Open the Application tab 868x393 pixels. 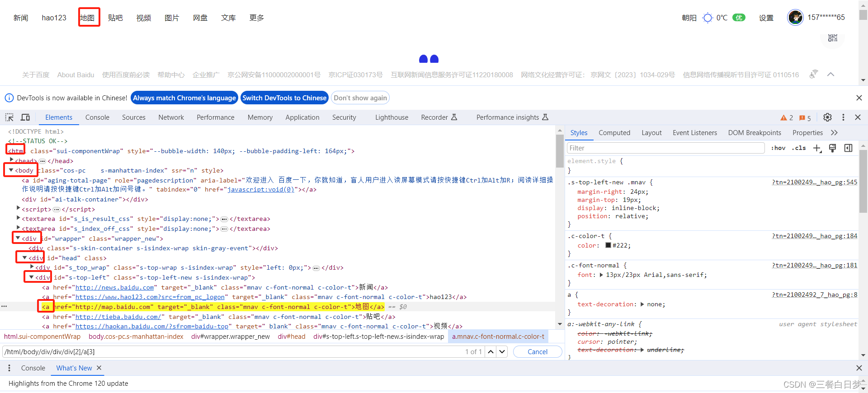tap(302, 117)
